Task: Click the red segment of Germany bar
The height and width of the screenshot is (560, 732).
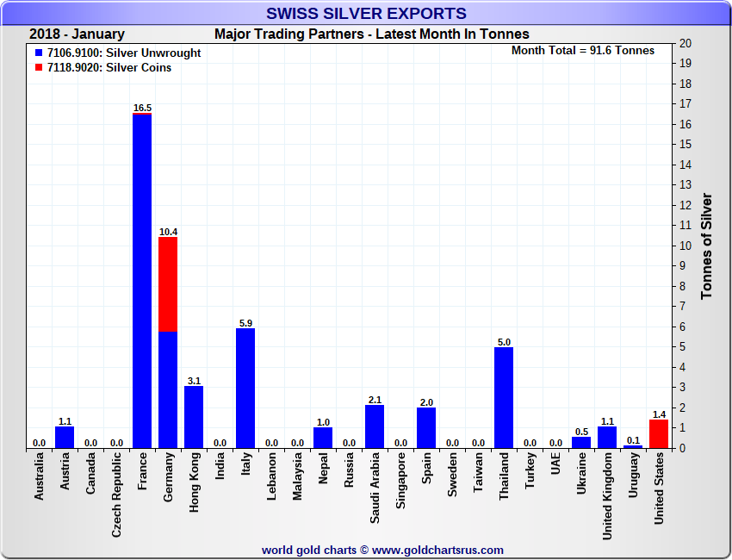Action: [x=168, y=284]
